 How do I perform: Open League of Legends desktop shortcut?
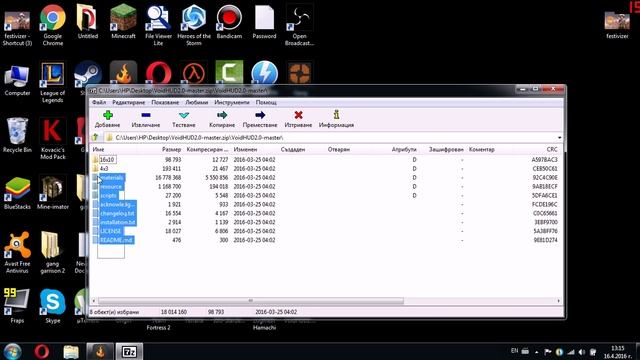pyautogui.click(x=53, y=82)
